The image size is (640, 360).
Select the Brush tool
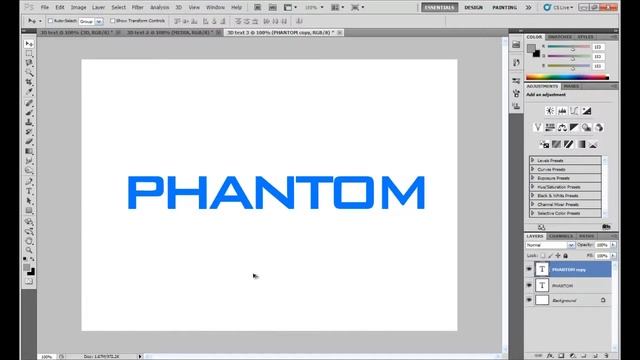(29, 113)
